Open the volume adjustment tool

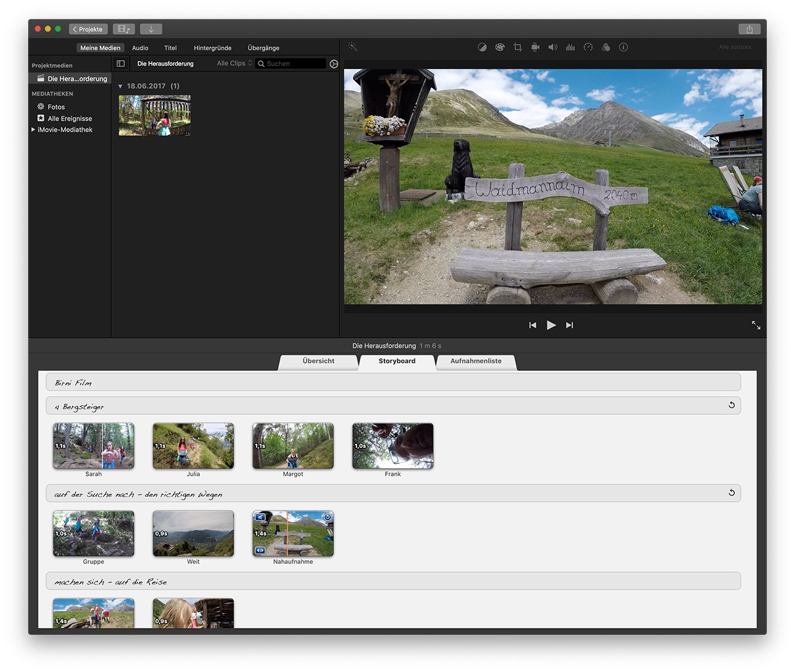(552, 47)
